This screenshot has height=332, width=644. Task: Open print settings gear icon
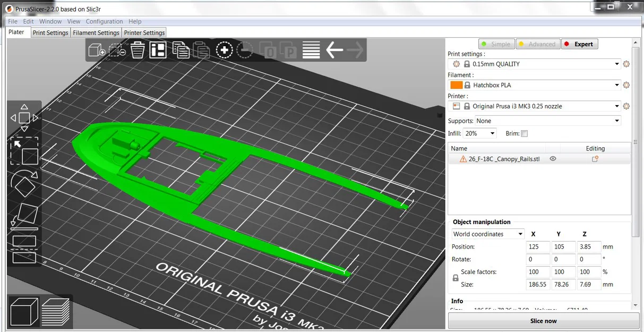coord(626,64)
